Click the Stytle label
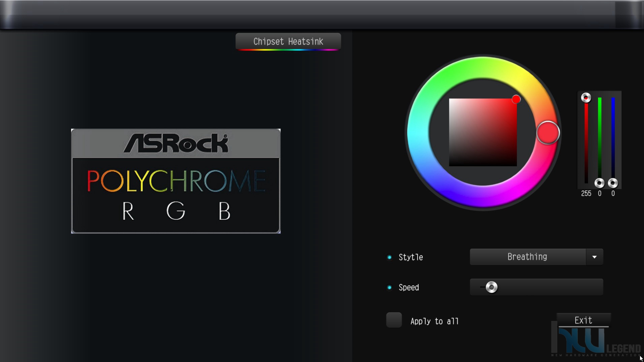This screenshot has height=362, width=644. pyautogui.click(x=411, y=257)
